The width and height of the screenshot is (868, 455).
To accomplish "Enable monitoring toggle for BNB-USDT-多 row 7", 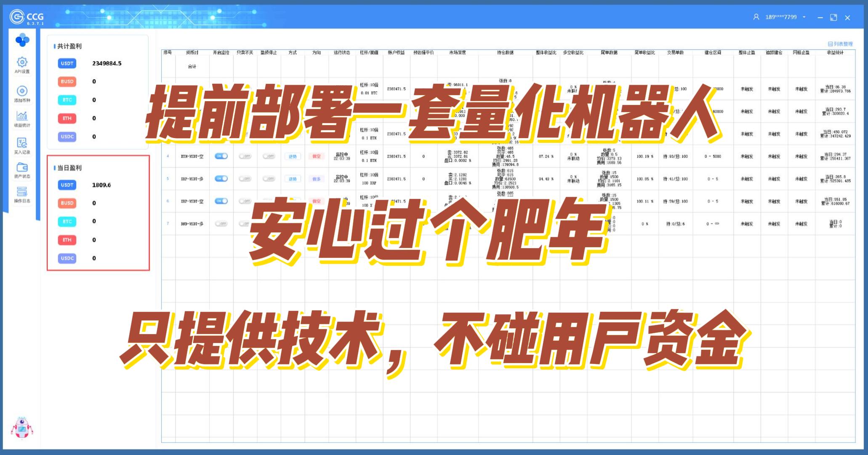I will pos(221,224).
